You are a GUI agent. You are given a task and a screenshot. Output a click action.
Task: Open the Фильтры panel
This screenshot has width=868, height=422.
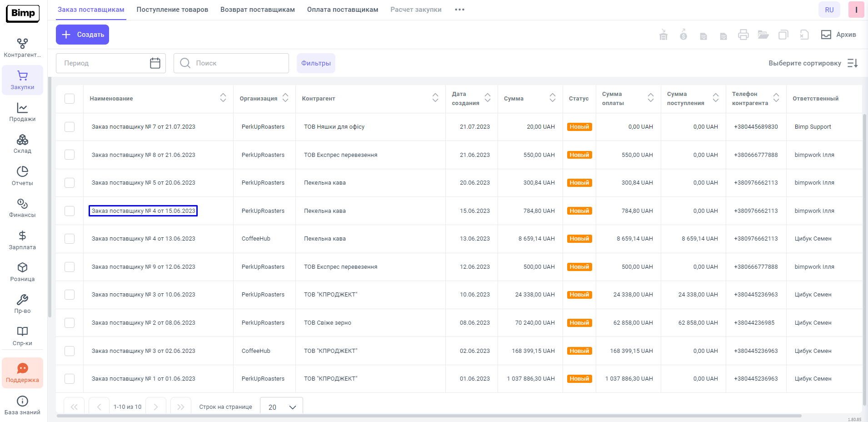(x=316, y=63)
